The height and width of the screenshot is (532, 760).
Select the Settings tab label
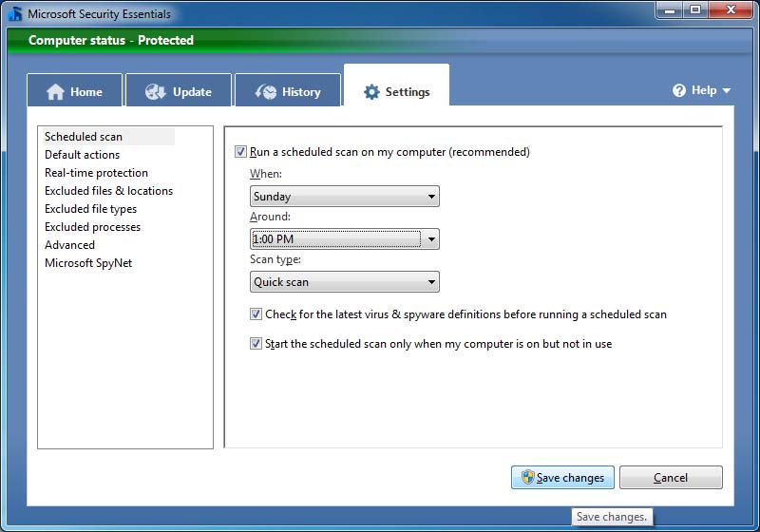click(x=408, y=91)
